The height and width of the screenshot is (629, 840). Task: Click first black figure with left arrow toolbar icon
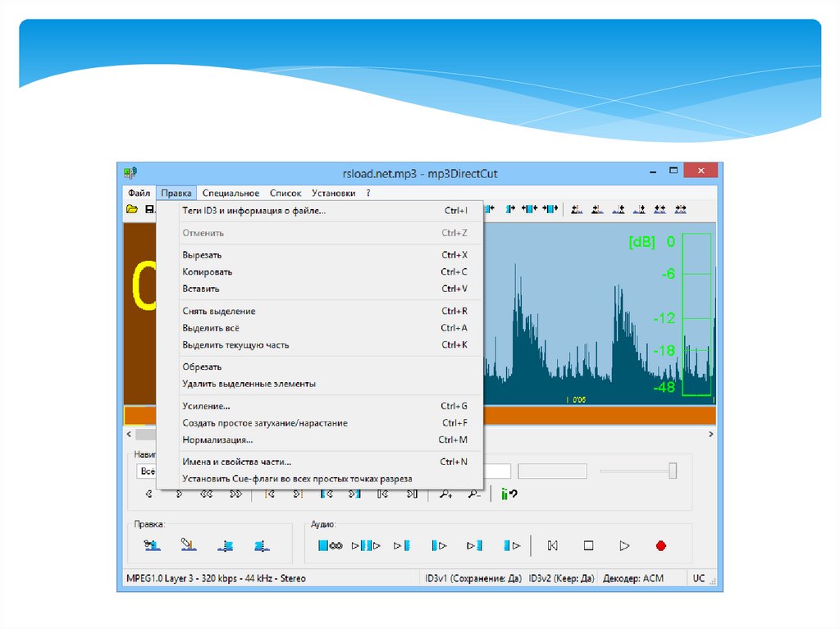point(577,209)
